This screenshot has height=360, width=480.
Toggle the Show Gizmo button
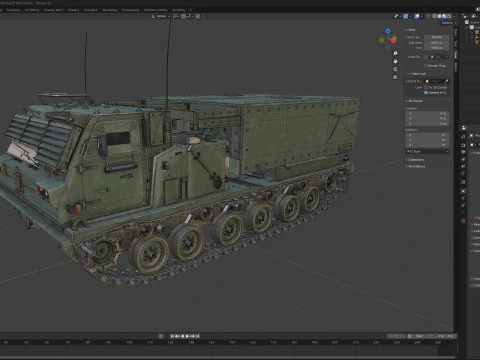(406, 16)
